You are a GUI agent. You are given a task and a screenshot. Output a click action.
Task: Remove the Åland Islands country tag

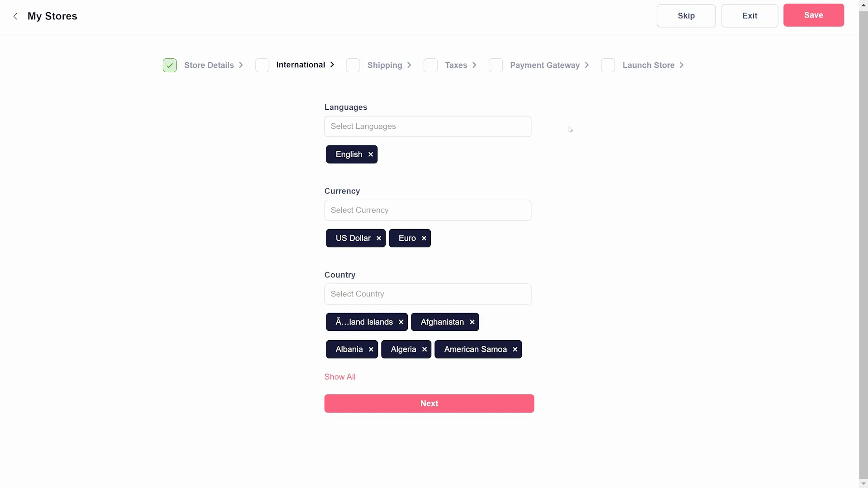pyautogui.click(x=401, y=322)
